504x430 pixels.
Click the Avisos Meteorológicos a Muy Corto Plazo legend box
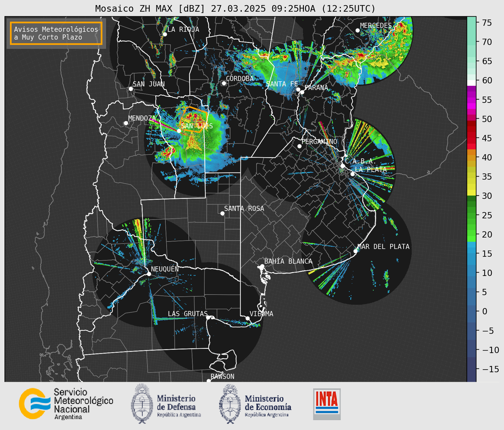coord(56,33)
